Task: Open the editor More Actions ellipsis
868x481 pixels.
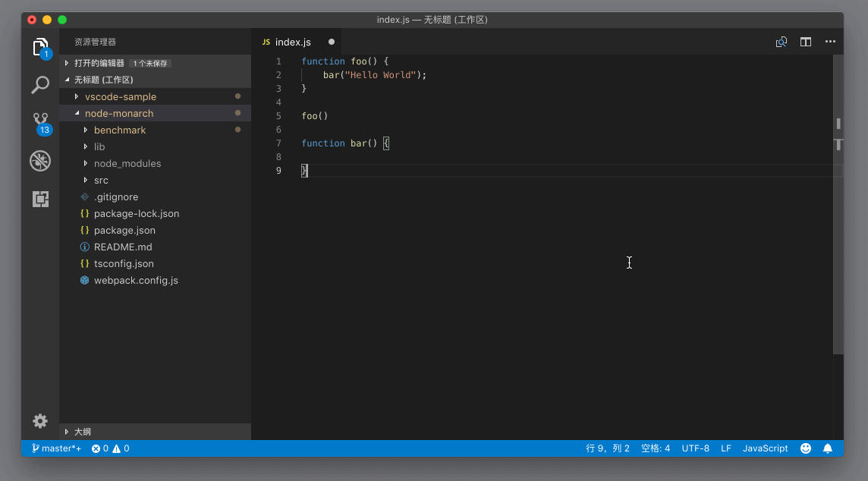Action: click(x=830, y=42)
